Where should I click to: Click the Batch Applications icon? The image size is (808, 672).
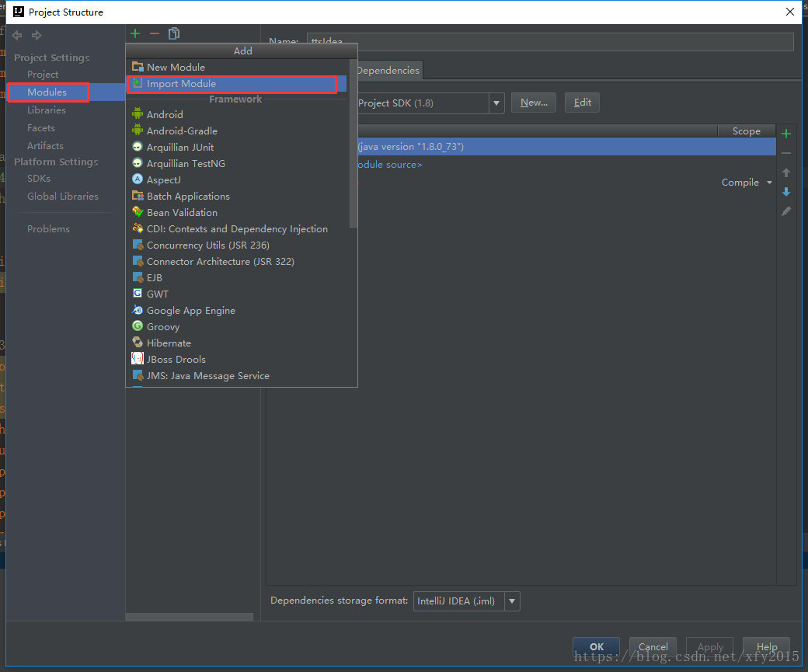(138, 196)
